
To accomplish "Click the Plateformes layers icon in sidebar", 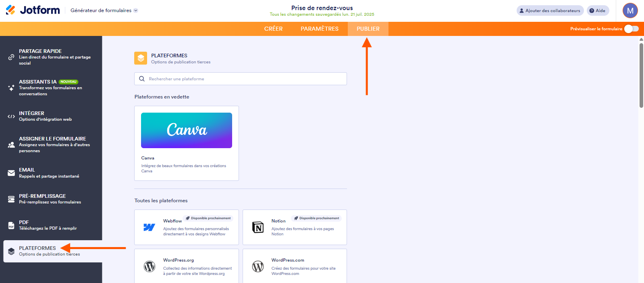I will 11,252.
